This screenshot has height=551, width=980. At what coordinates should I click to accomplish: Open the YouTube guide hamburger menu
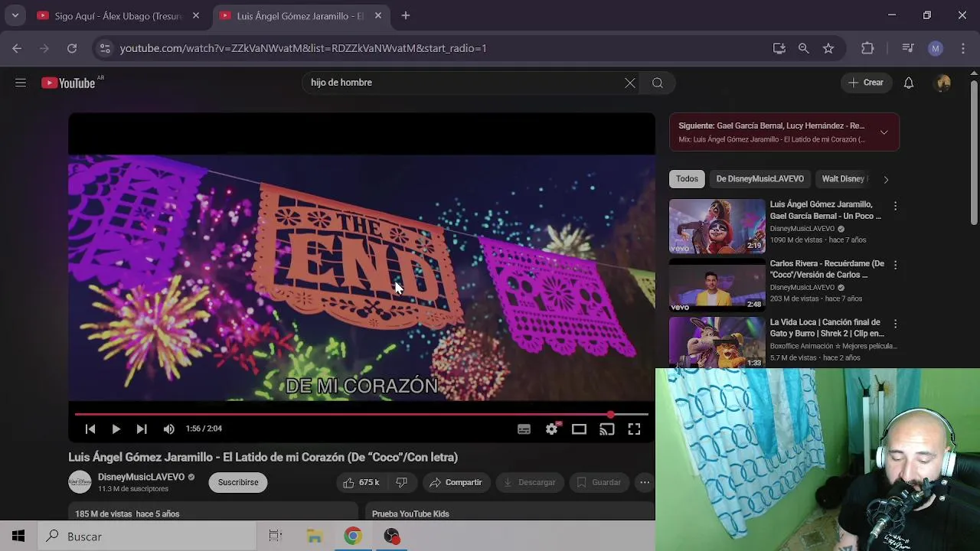point(21,83)
